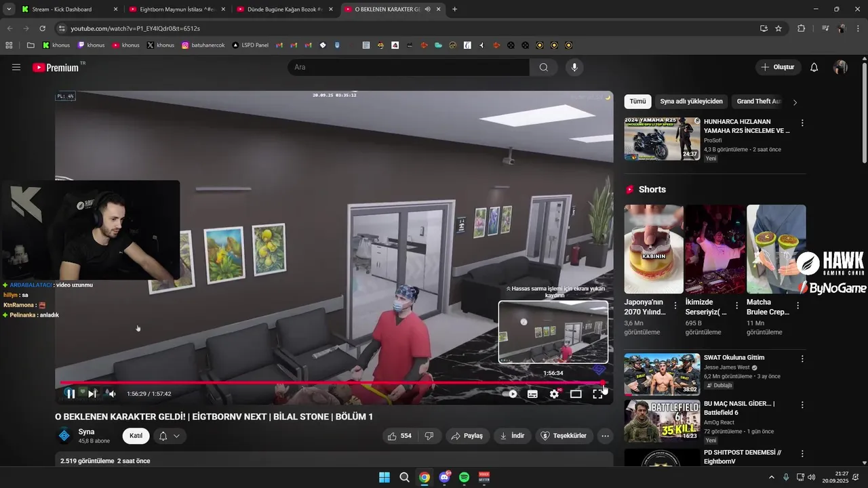
Task: Open the browser extensions puzzle icon
Action: click(x=801, y=28)
